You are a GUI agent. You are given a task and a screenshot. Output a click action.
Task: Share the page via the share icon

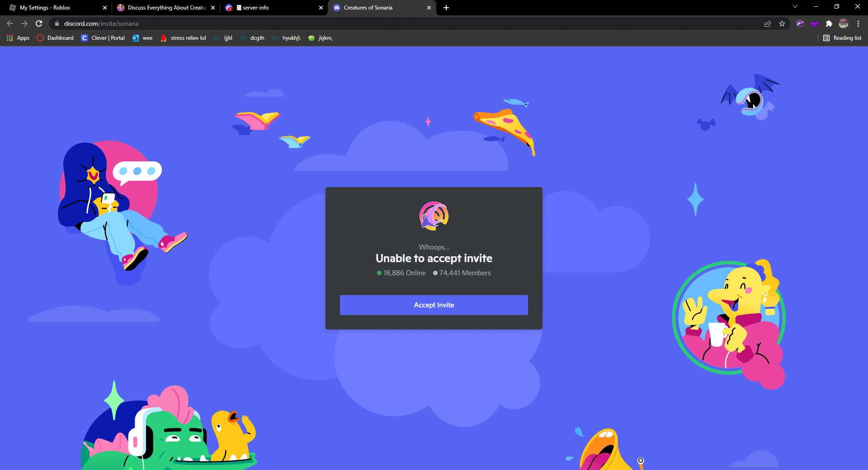tap(768, 23)
